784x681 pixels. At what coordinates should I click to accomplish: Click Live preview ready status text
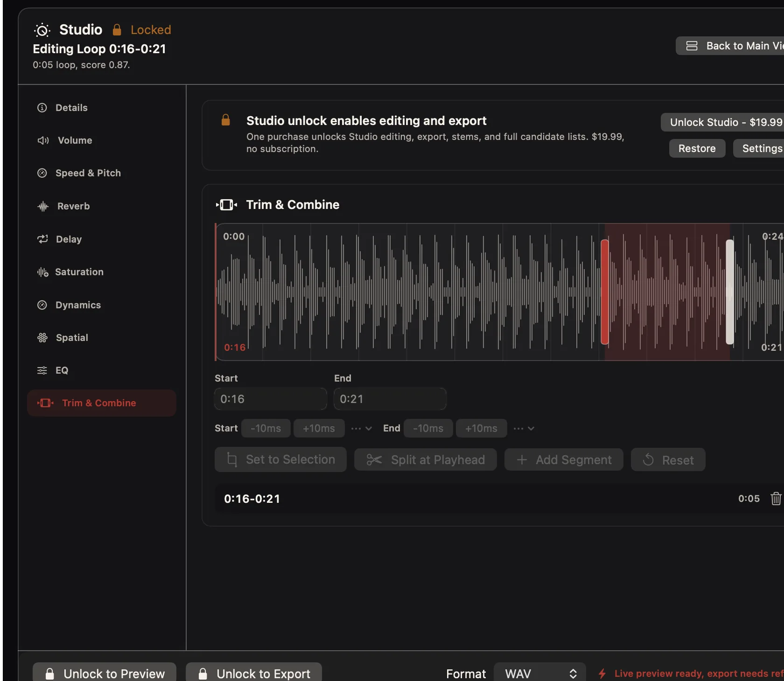699,674
